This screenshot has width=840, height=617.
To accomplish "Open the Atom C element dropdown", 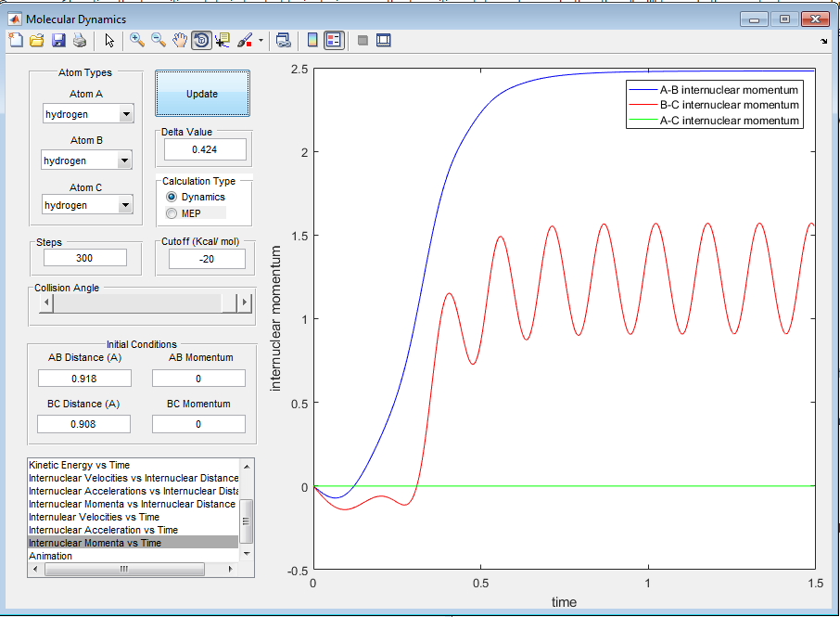I will (x=125, y=205).
